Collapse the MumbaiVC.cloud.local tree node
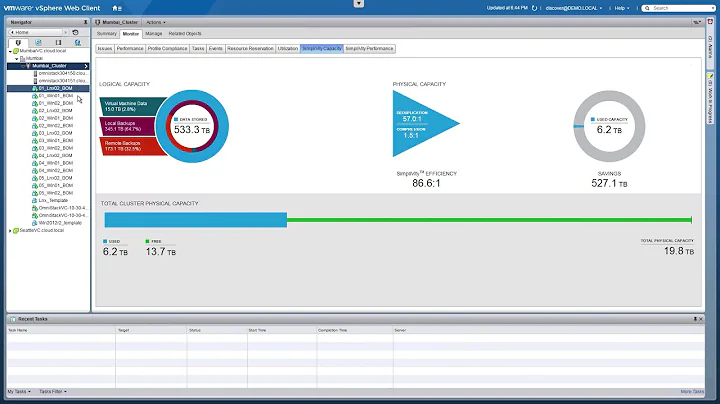The height and width of the screenshot is (404, 720). (10, 51)
